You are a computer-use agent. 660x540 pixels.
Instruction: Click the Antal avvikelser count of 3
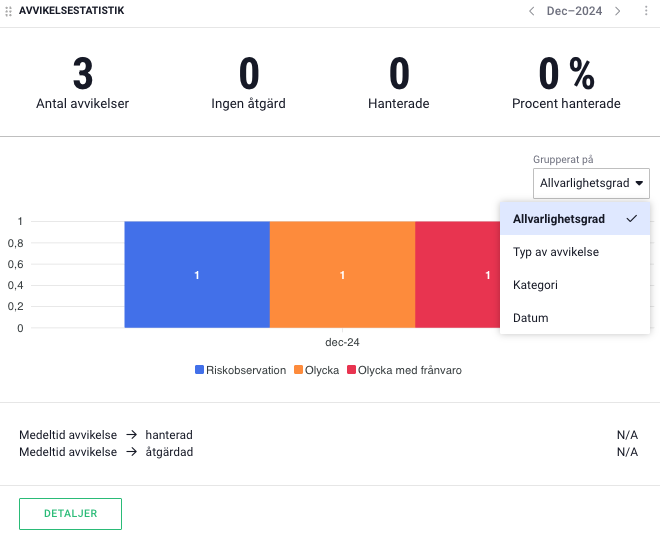click(x=83, y=75)
